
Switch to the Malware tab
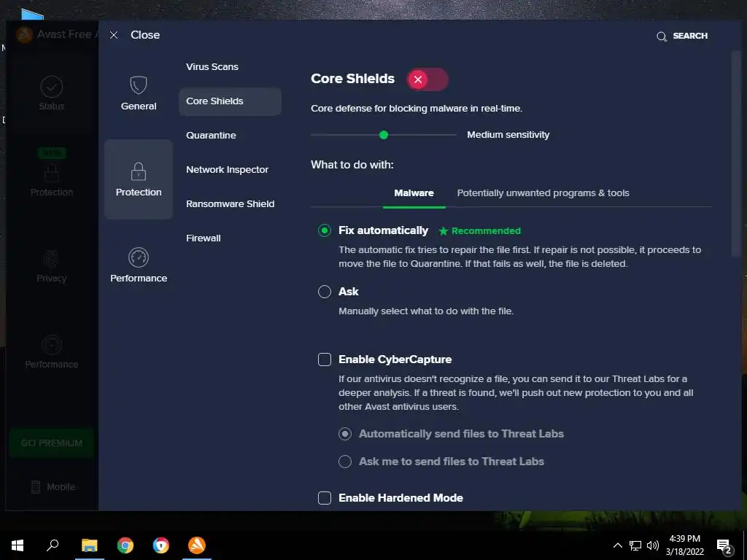(x=414, y=193)
